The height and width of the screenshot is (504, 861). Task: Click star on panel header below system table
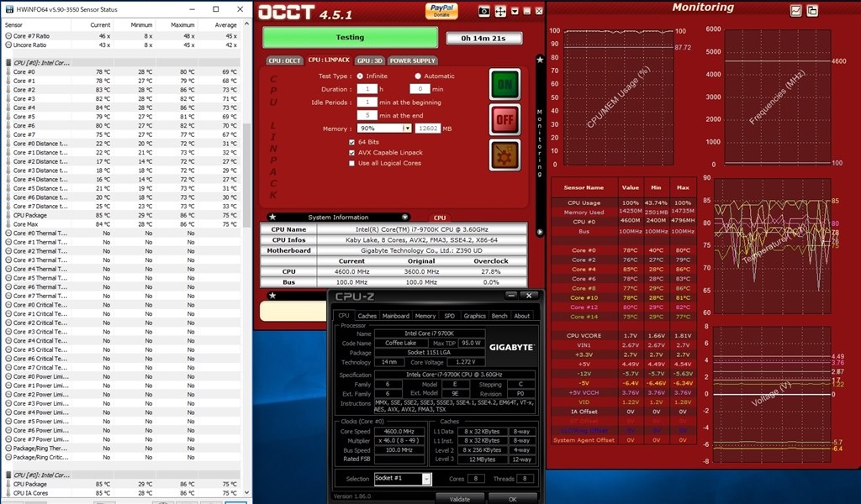pos(273,296)
